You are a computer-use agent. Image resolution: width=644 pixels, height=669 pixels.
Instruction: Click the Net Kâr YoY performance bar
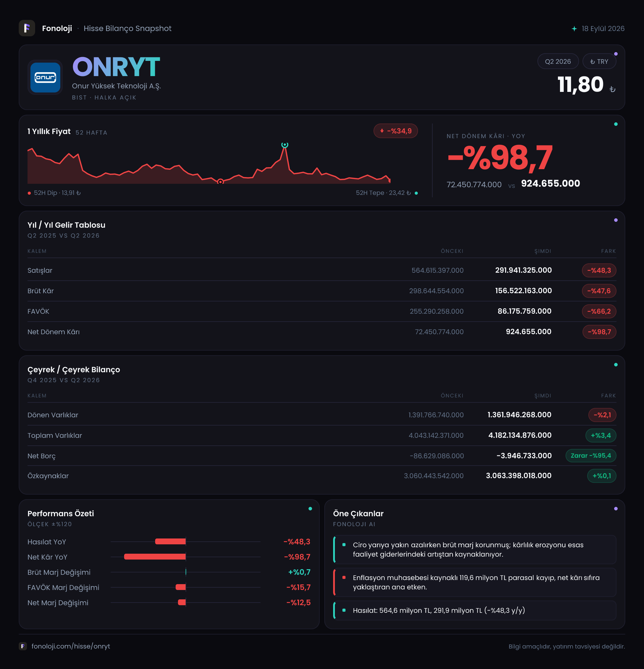point(155,557)
